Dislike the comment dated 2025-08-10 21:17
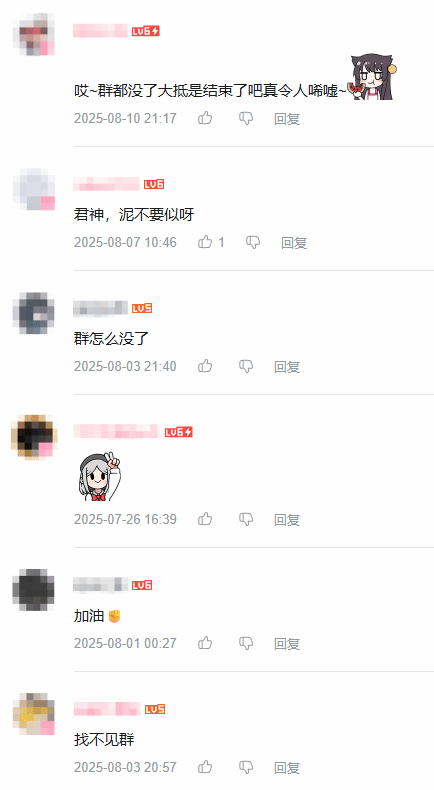Viewport: 434px width, 790px height. tap(245, 118)
